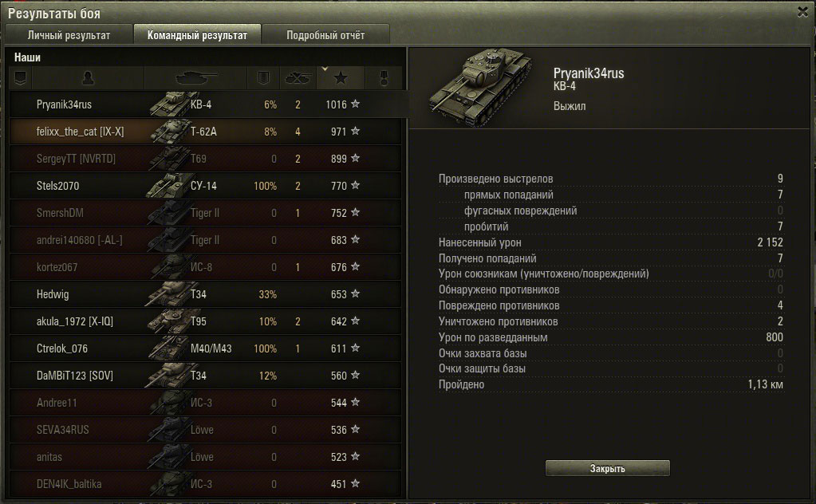This screenshot has height=504, width=816.
Task: Open the Личный результат tab
Action: tap(69, 35)
